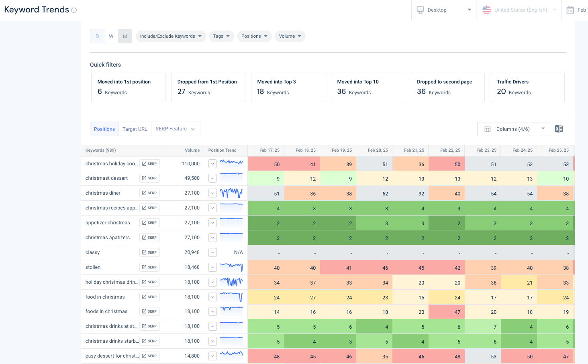Apply the Moved into Top 10 quick filter
Viewport: 588px width, 364px height.
368,87
